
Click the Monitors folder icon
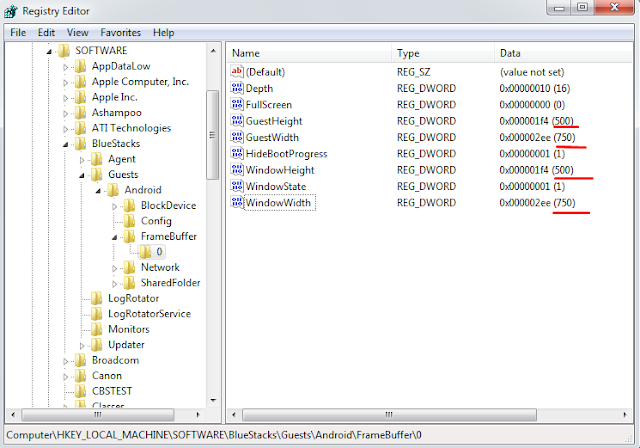pos(97,329)
